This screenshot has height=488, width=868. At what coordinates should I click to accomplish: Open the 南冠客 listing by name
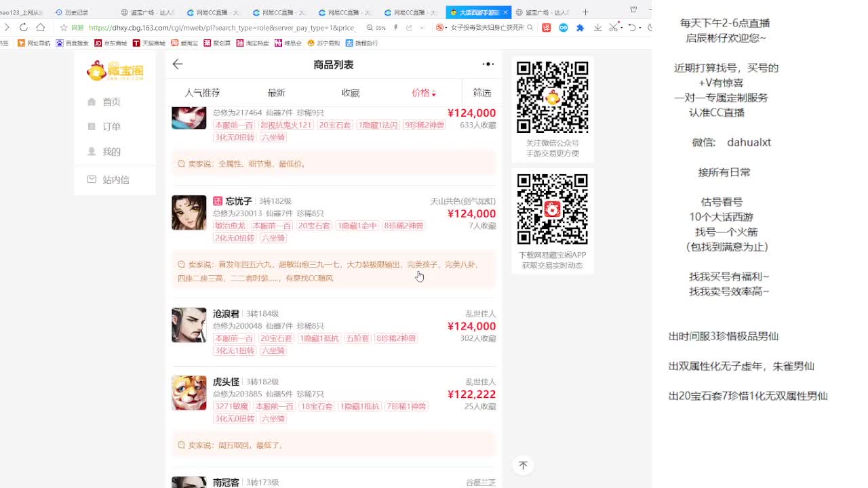226,483
